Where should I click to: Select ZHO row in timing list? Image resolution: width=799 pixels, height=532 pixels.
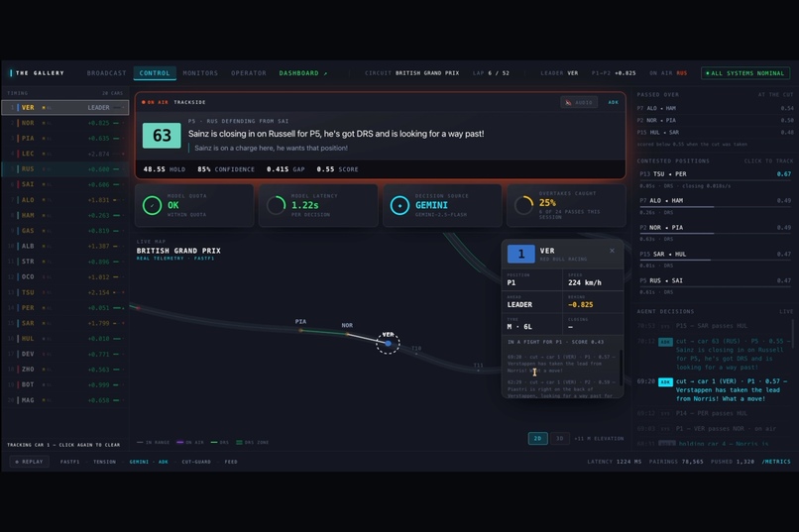[64, 370]
